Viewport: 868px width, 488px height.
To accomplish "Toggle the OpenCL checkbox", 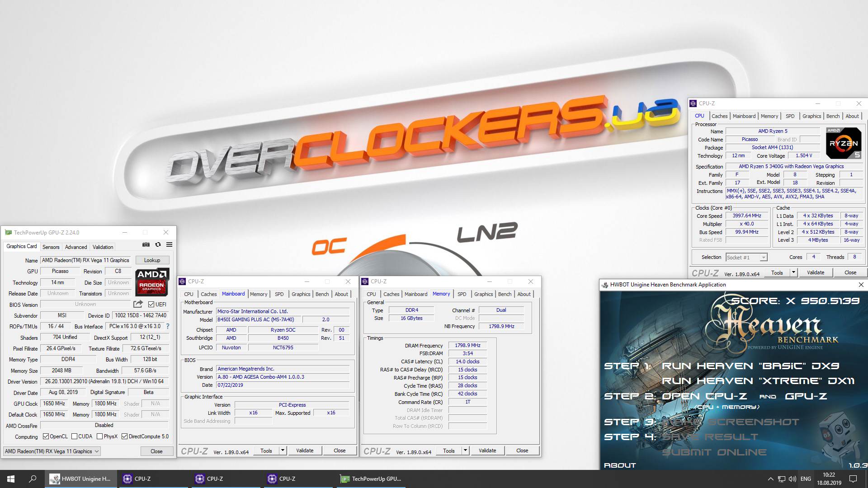I will 46,436.
